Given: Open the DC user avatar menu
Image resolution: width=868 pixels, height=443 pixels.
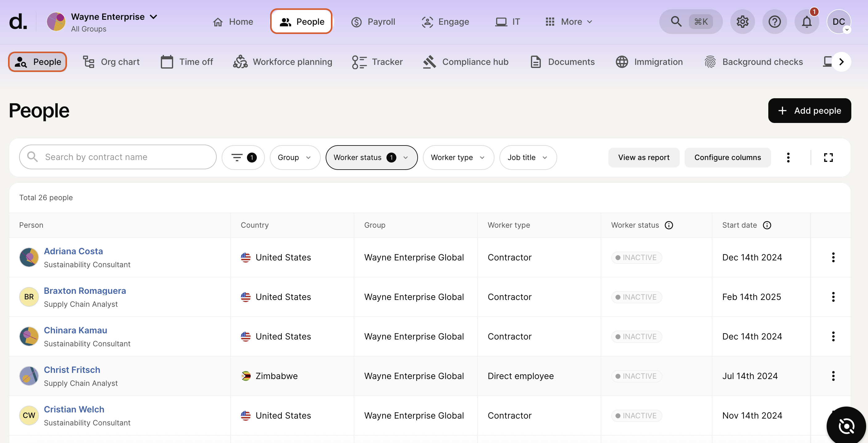Looking at the screenshot, I should (839, 22).
